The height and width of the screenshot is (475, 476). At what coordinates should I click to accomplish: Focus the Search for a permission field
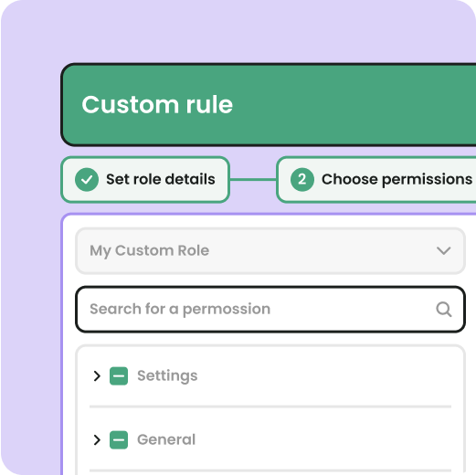coord(270,310)
